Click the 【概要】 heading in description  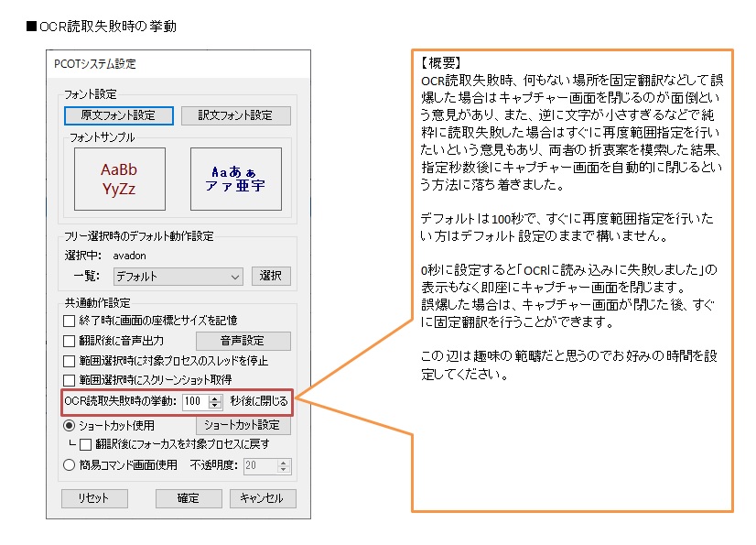(440, 62)
